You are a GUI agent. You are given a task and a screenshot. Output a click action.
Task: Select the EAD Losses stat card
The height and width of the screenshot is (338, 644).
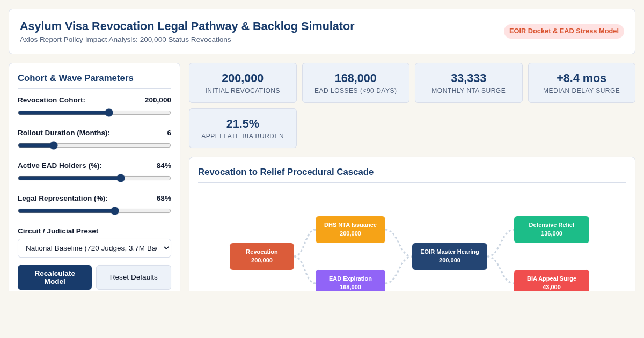356,83
